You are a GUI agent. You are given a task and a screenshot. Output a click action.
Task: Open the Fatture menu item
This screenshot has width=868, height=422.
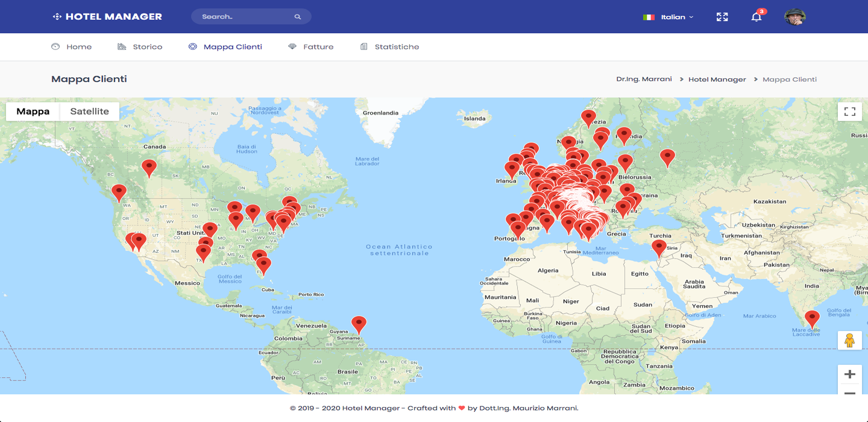(x=311, y=46)
